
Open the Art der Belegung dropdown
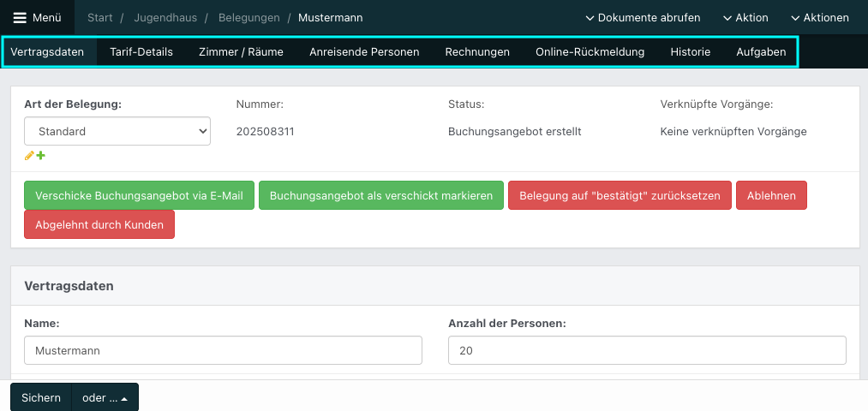(x=117, y=131)
